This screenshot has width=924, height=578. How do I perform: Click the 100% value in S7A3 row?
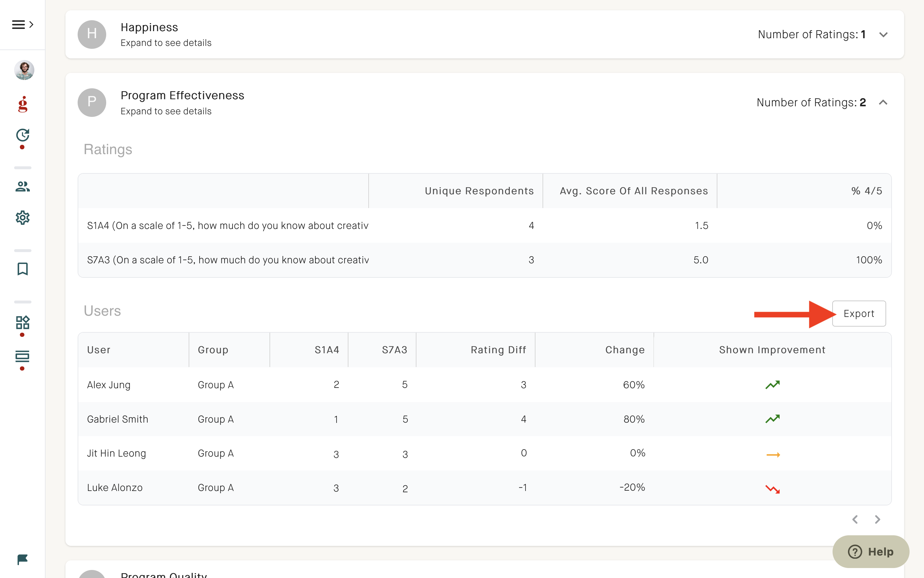click(x=869, y=260)
